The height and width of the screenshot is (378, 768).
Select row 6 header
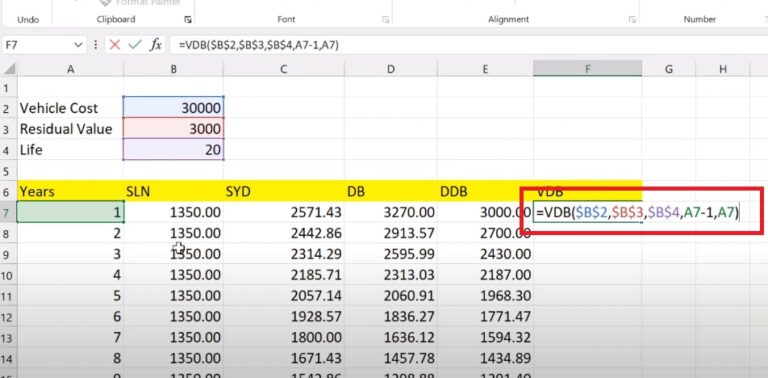[x=7, y=191]
